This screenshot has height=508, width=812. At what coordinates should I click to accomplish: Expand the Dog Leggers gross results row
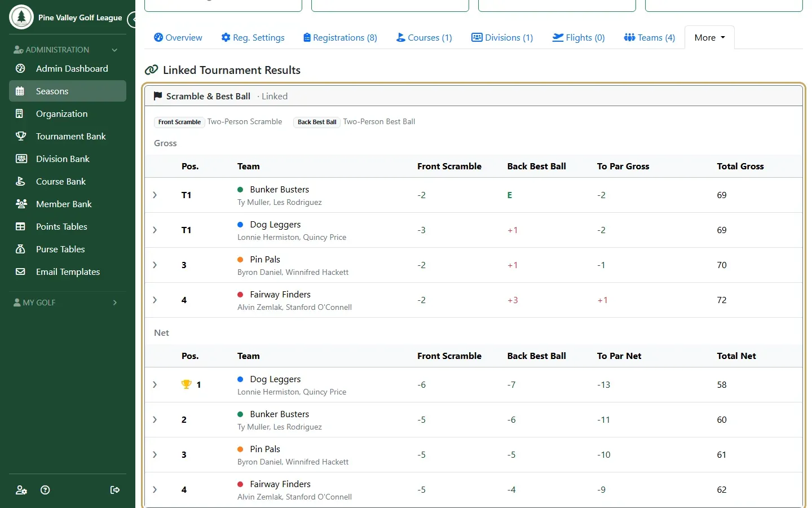click(x=155, y=230)
